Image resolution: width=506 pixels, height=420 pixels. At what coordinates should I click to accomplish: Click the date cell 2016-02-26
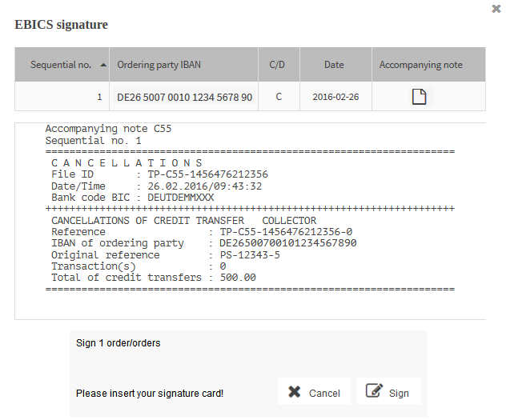(x=335, y=97)
